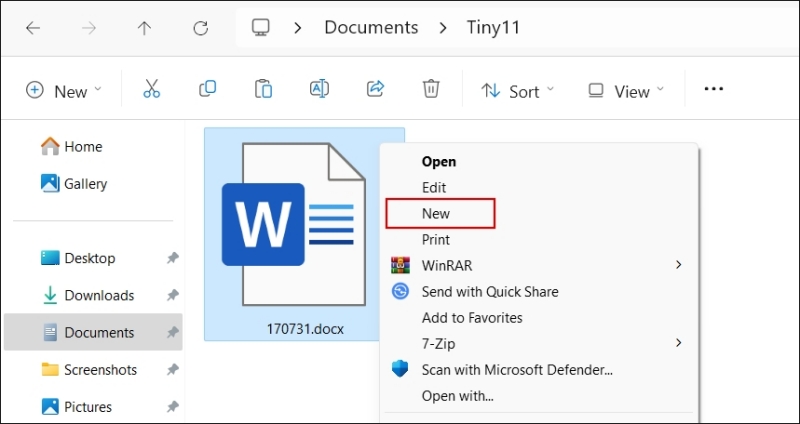Image resolution: width=800 pixels, height=424 pixels.
Task: Click the 170731.docx file name
Action: (305, 329)
